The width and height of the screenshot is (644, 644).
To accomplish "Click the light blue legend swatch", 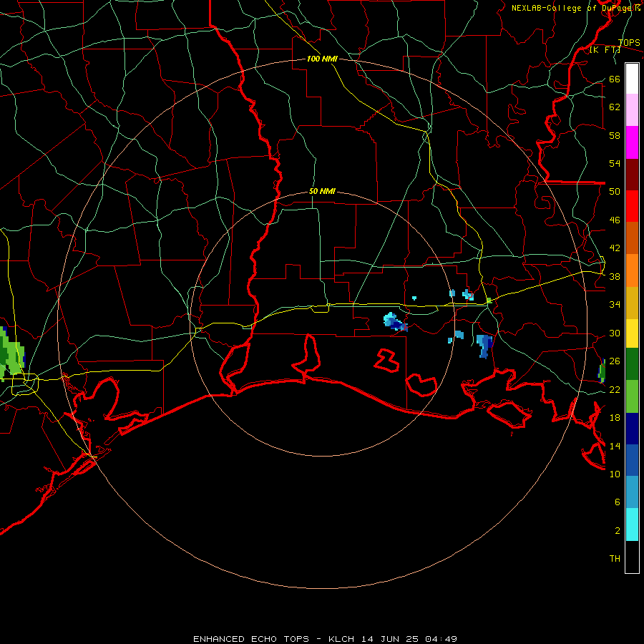I will pos(632,492).
